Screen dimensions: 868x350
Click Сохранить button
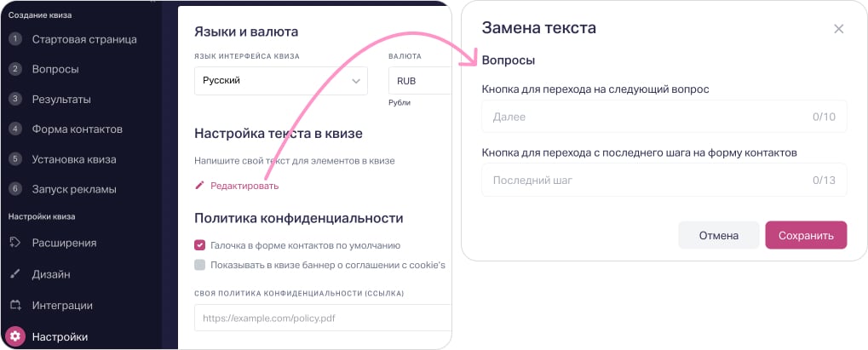[806, 235]
